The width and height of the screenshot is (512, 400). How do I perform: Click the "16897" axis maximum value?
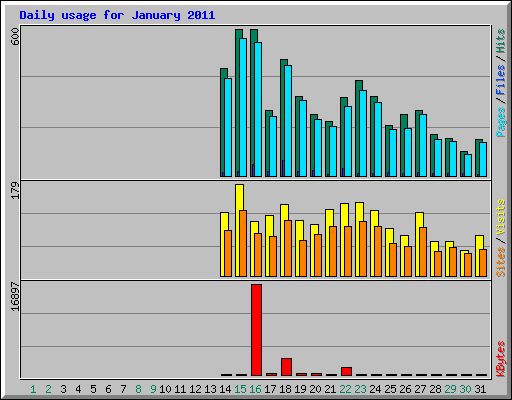tap(15, 297)
